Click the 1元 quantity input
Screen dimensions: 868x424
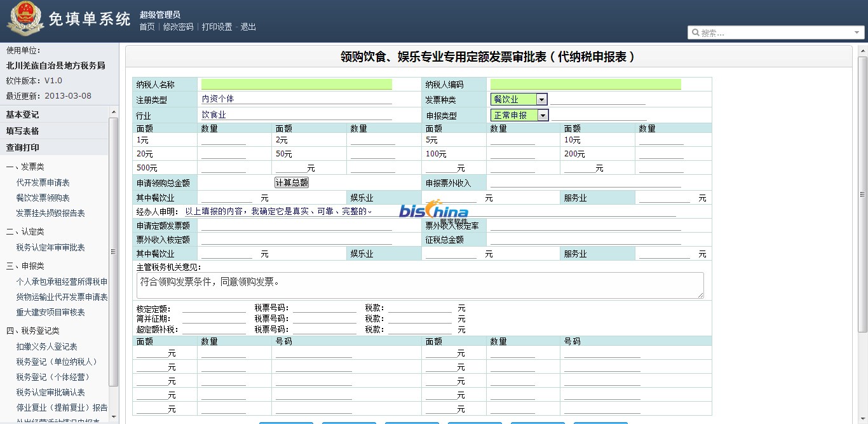tap(224, 140)
